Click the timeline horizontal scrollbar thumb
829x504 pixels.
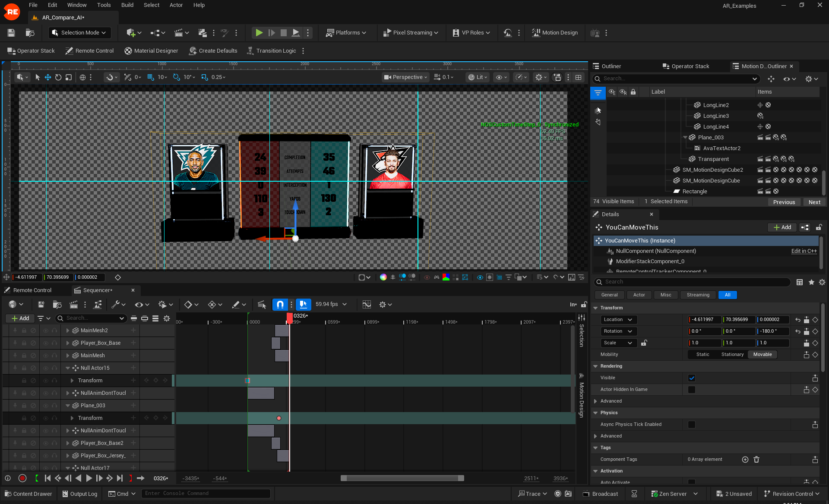[402, 478]
